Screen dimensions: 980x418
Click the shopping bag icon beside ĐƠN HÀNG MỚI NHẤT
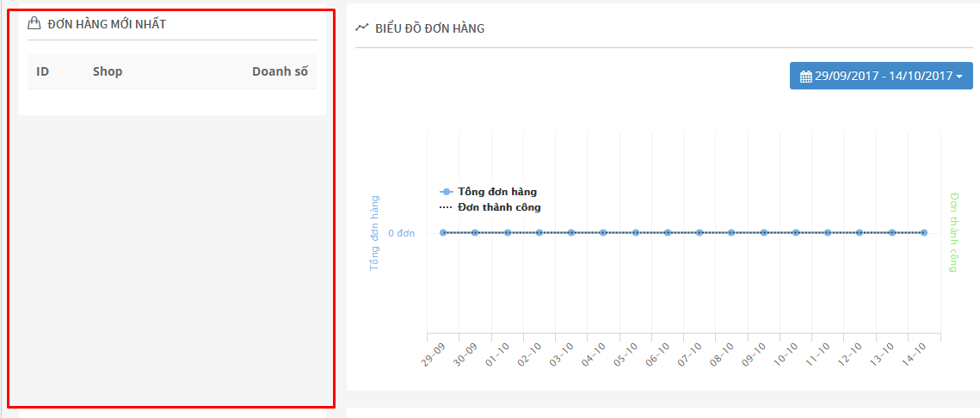click(x=34, y=24)
